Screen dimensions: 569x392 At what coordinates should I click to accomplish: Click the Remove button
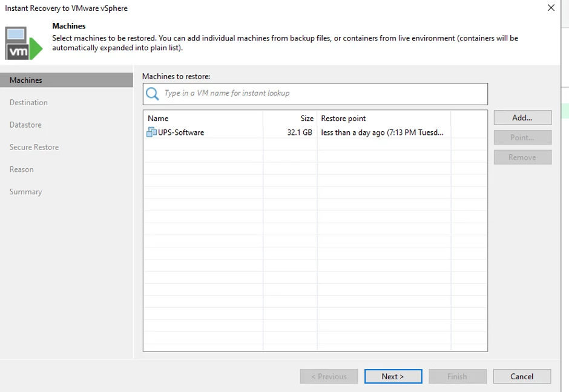(522, 157)
